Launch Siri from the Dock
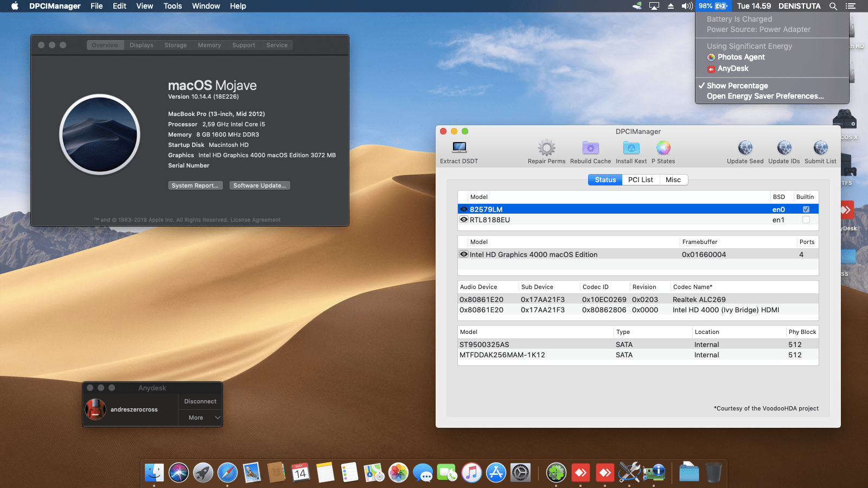Screen dimensions: 868x488 point(178,472)
